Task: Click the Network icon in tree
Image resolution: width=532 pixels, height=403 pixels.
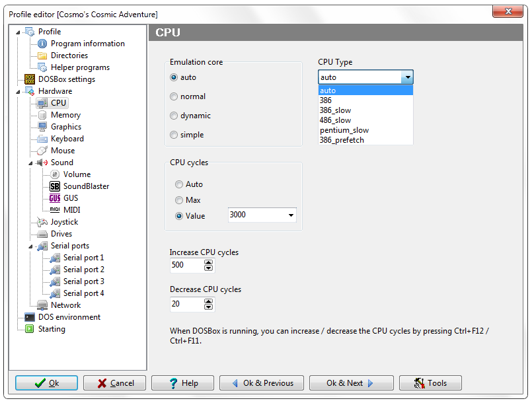Action: 42,305
